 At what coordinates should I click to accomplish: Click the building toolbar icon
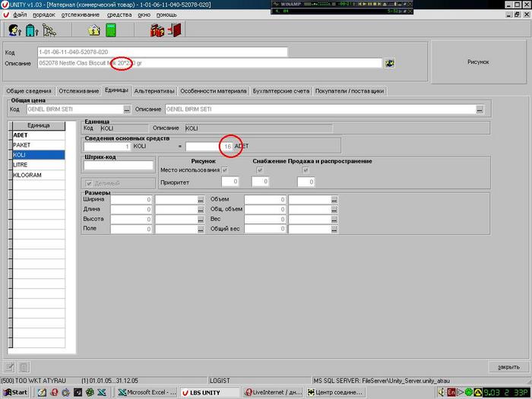[31, 30]
